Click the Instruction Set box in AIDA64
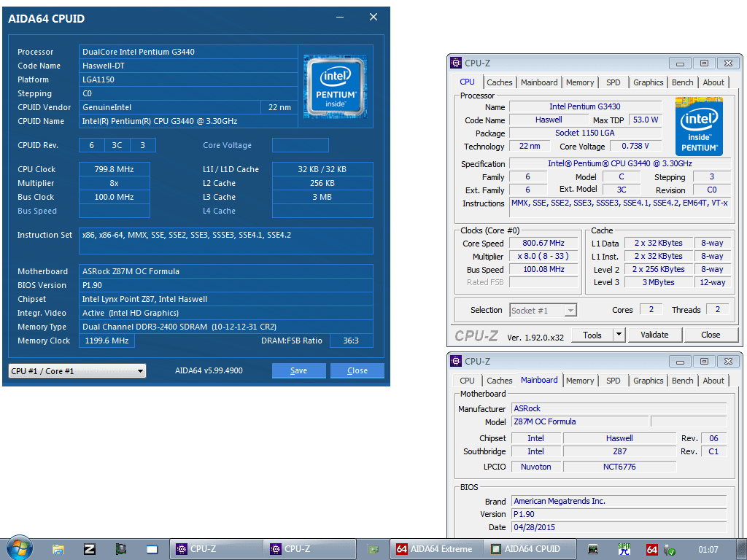Screen dimensions: 747x560 [226, 241]
